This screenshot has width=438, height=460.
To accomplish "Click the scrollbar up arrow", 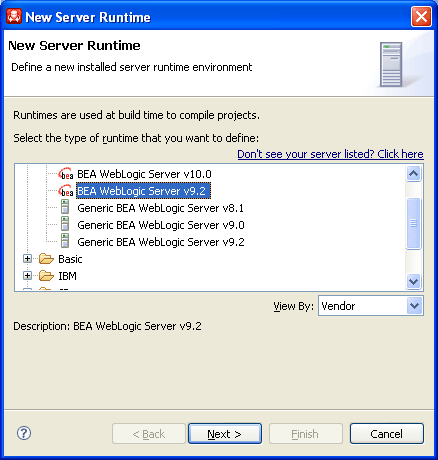I will [x=414, y=174].
